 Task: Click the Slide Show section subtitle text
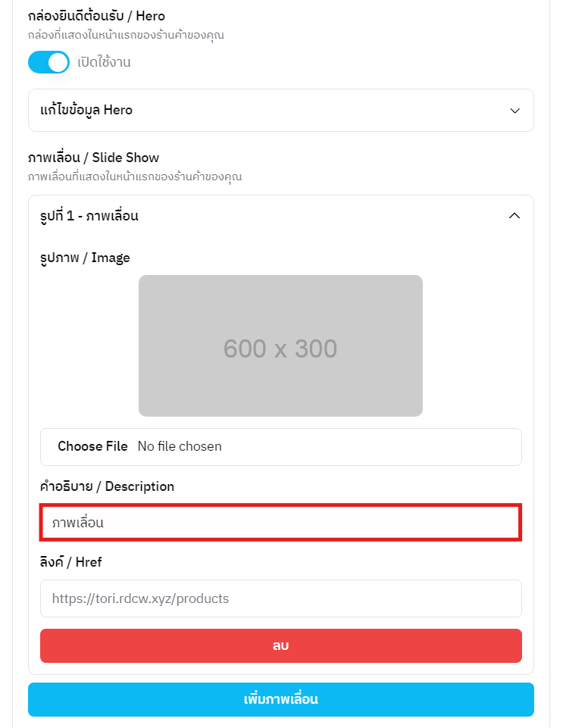[134, 177]
